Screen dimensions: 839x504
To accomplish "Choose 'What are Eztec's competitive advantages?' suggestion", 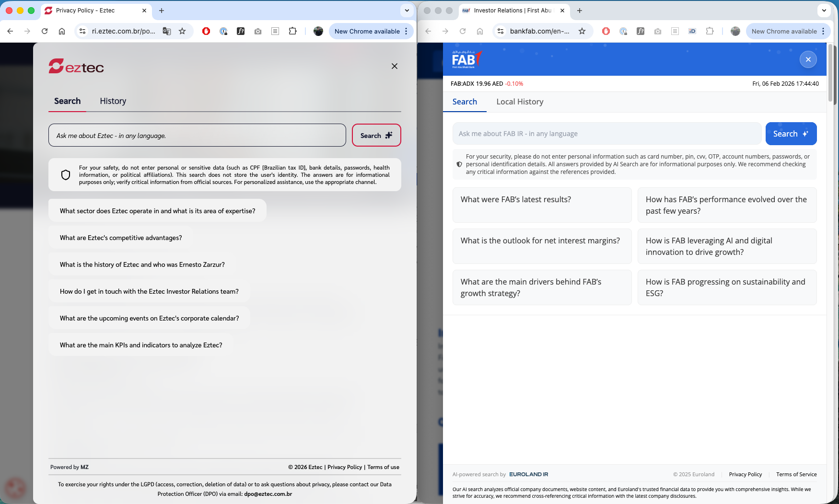I will (121, 238).
